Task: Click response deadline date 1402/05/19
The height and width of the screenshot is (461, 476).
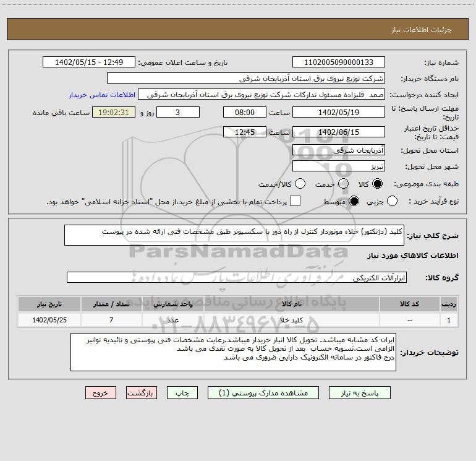Action: [x=339, y=112]
